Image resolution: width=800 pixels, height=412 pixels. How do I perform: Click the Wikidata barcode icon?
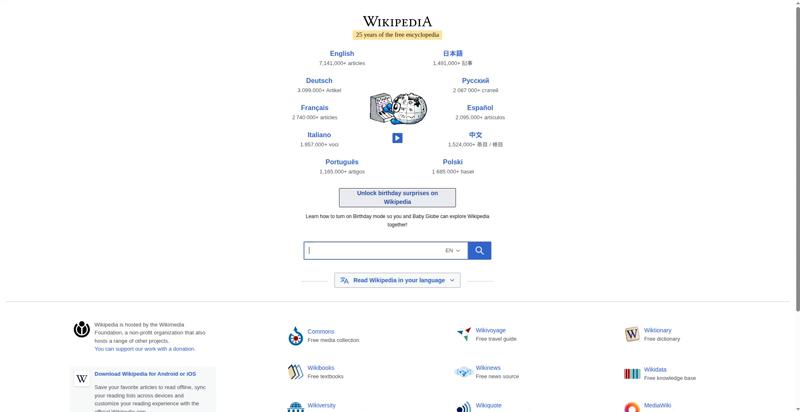(x=632, y=374)
